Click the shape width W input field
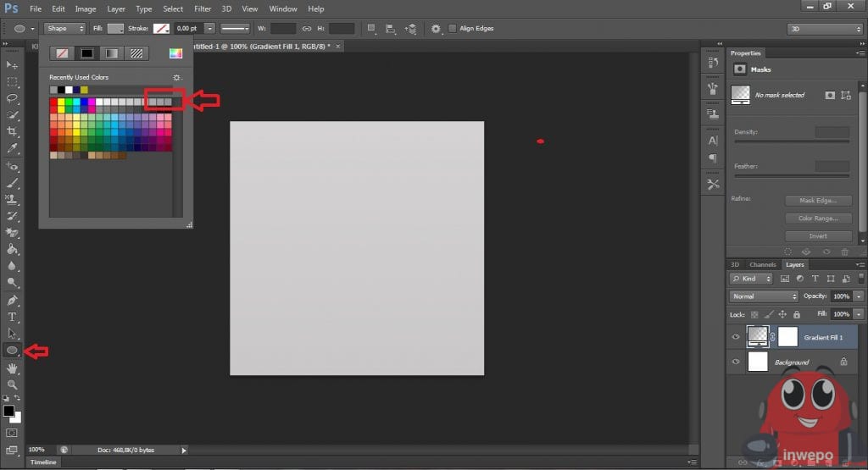The width and height of the screenshot is (868, 470). pyautogui.click(x=283, y=28)
